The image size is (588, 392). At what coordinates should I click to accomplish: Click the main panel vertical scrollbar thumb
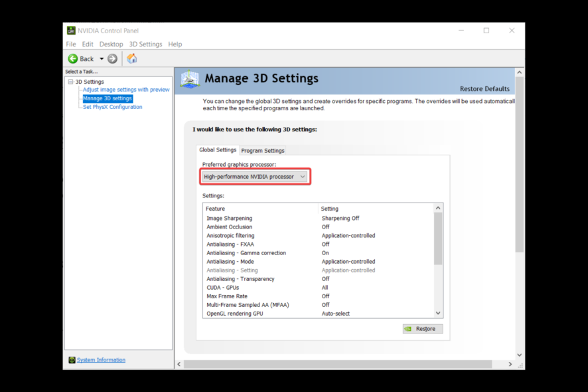coord(519,165)
